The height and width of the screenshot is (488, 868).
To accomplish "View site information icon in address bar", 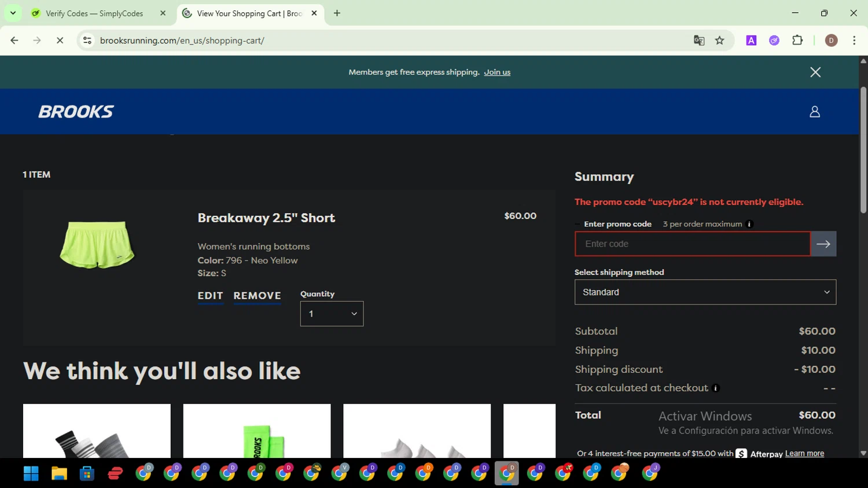I will click(x=87, y=41).
